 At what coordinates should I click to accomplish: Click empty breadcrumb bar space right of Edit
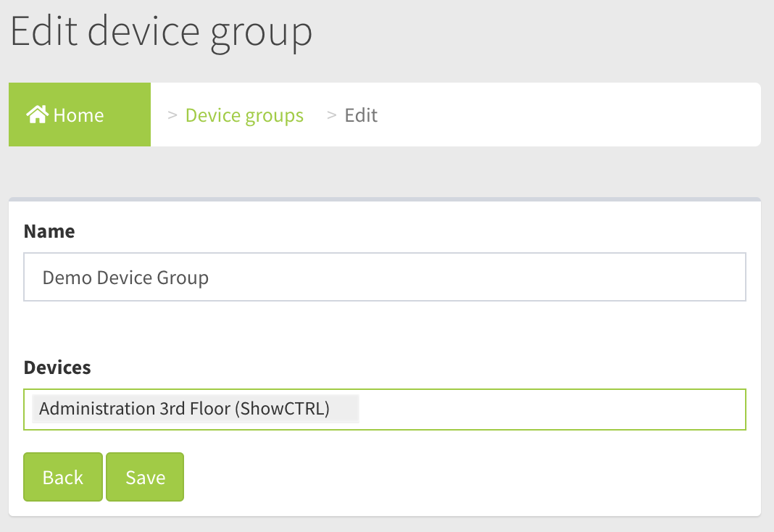tap(565, 115)
